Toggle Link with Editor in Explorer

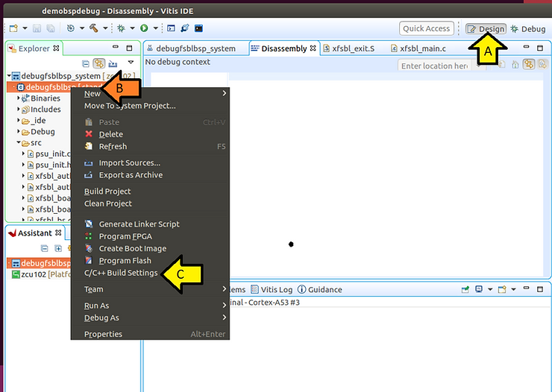click(x=99, y=63)
